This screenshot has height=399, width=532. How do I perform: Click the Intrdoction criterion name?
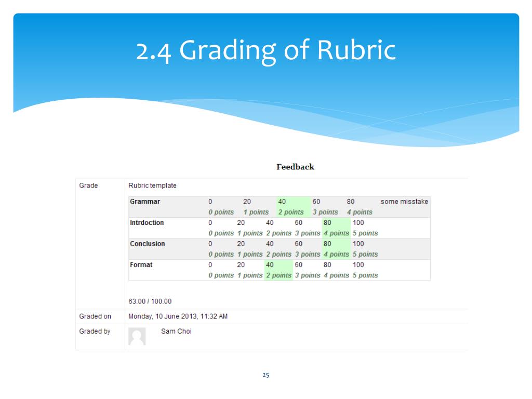pyautogui.click(x=147, y=222)
